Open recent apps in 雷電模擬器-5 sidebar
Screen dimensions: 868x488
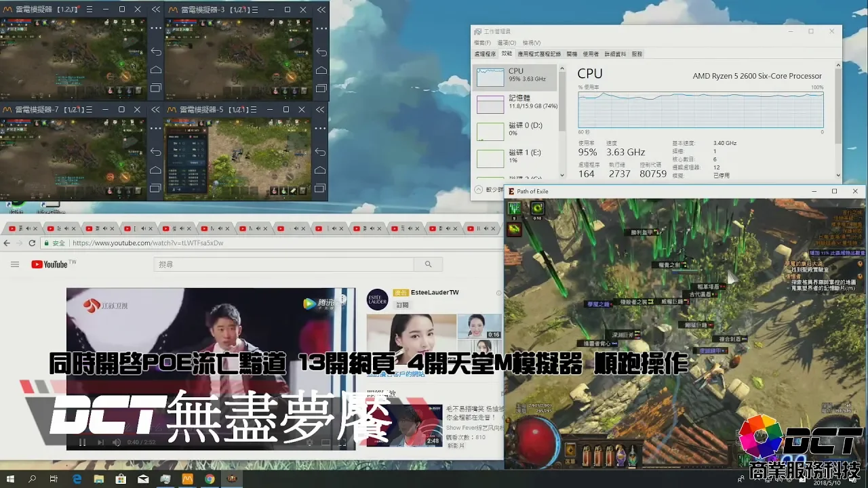(x=321, y=187)
